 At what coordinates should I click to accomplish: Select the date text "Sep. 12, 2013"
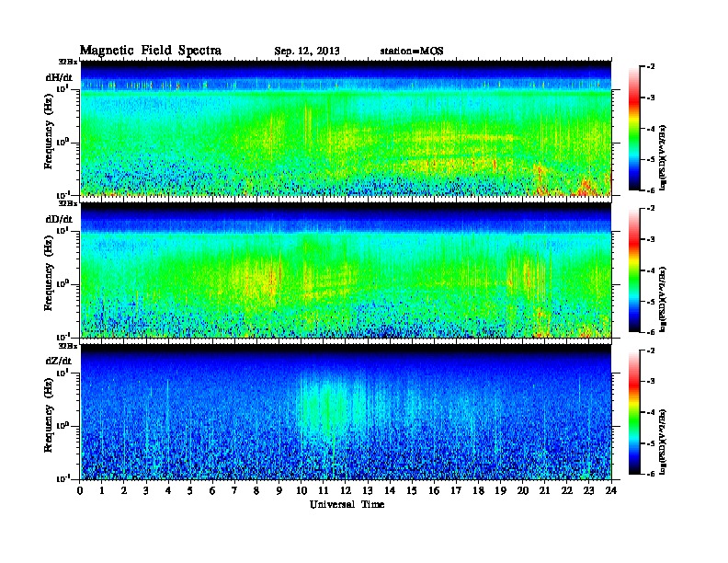[x=307, y=52]
